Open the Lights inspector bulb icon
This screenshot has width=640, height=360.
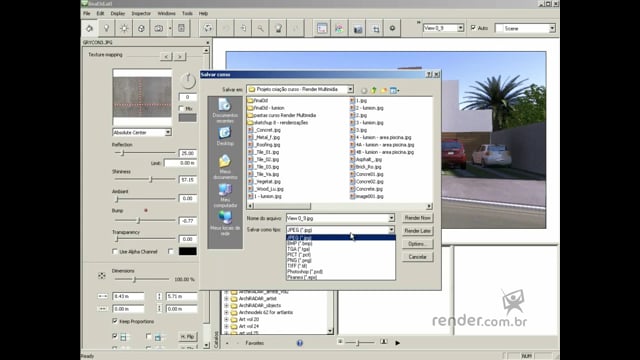click(107, 28)
